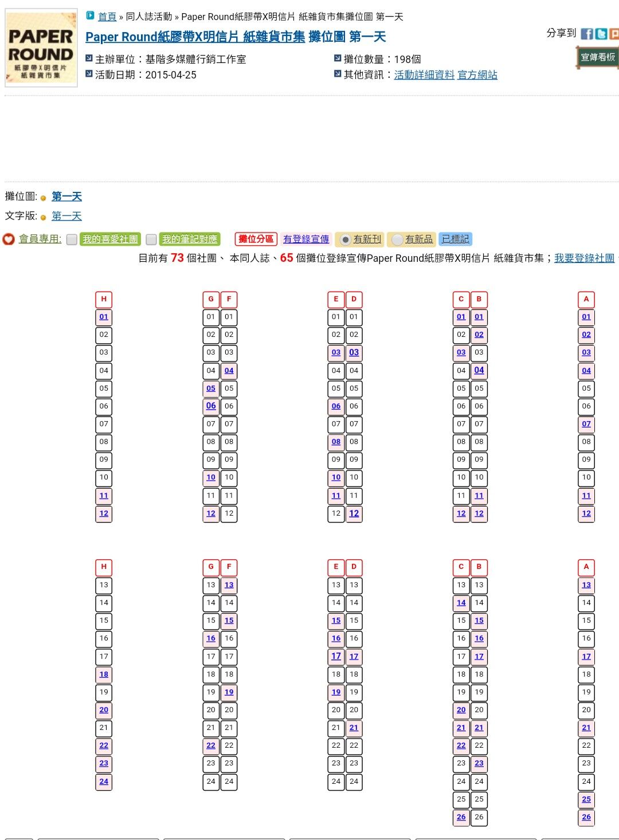Open booth H12
Viewport: 619px width, 840px height.
pyautogui.click(x=104, y=513)
